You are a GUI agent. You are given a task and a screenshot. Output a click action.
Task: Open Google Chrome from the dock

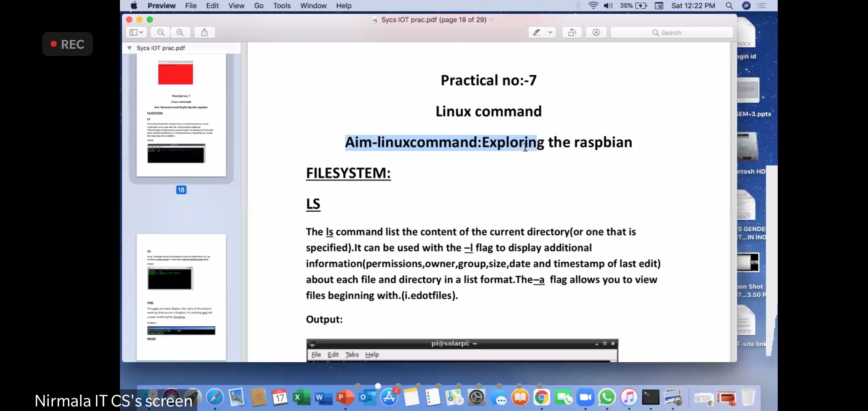(x=541, y=398)
